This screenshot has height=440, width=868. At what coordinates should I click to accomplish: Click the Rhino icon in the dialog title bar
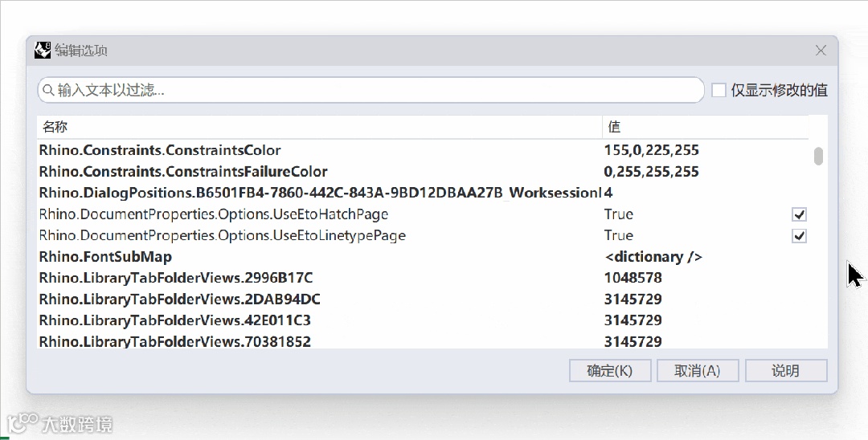coord(43,51)
